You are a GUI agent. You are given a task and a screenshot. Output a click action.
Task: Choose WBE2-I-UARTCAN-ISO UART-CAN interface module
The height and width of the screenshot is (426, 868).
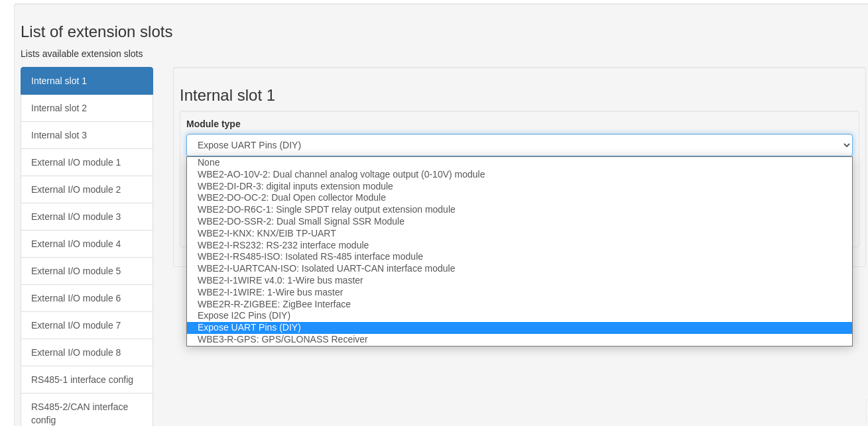point(519,268)
